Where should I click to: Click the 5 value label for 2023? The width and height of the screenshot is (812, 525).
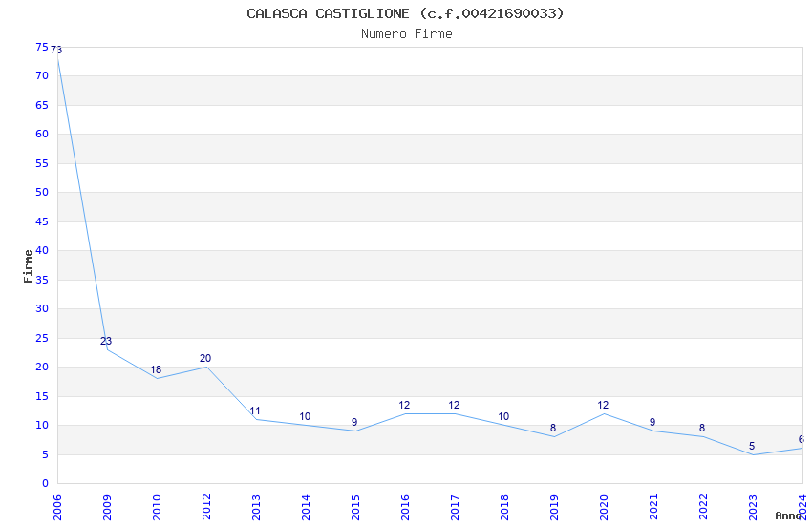coord(752,446)
